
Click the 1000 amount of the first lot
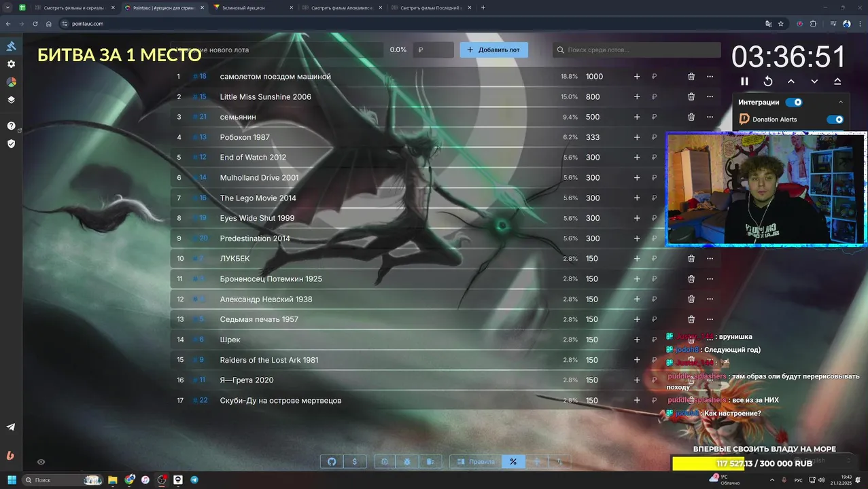tap(594, 77)
